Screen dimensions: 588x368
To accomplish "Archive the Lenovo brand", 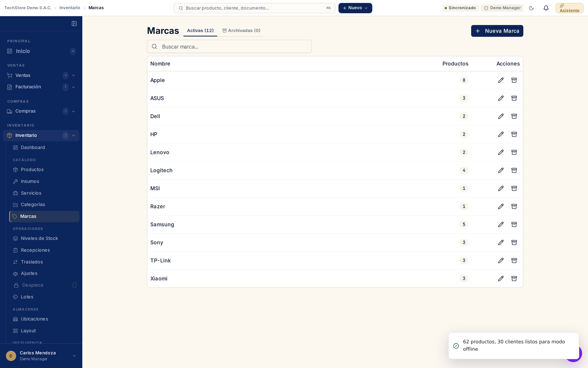I will pyautogui.click(x=514, y=152).
